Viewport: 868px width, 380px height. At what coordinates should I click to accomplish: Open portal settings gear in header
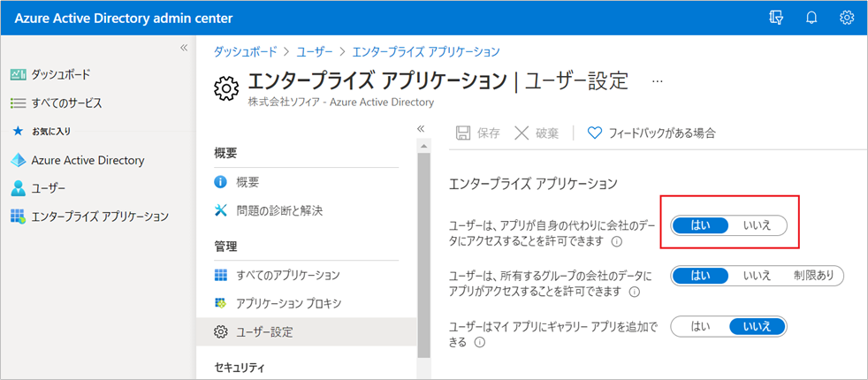point(847,18)
